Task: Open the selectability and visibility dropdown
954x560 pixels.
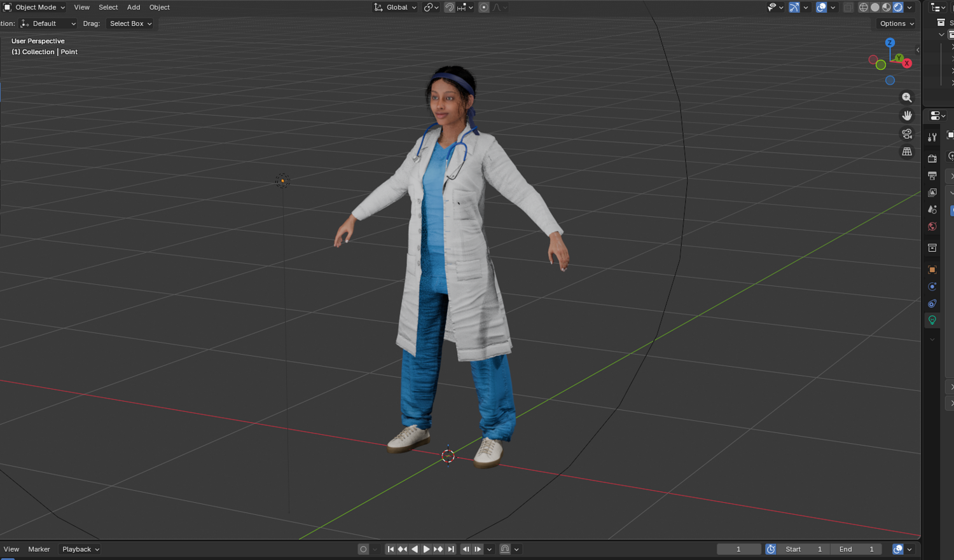Action: pos(775,7)
